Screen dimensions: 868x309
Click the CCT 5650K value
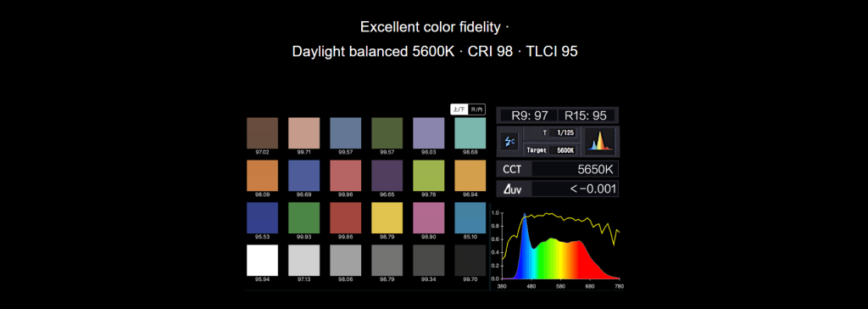(576, 169)
